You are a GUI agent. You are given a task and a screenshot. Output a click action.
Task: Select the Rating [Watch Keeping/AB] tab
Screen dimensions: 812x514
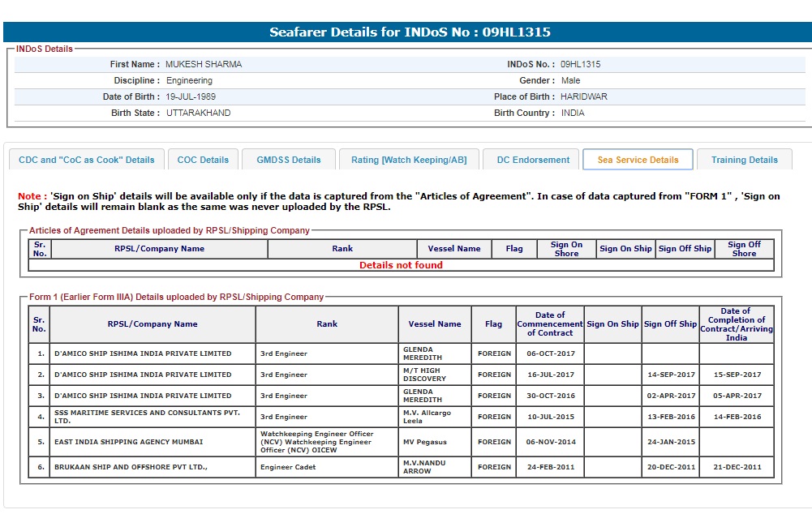[409, 160]
